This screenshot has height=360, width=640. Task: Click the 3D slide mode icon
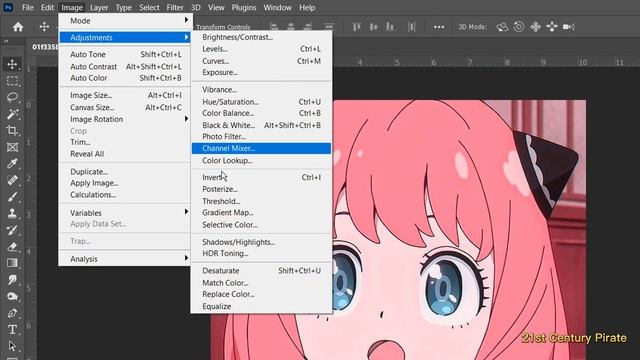552,27
